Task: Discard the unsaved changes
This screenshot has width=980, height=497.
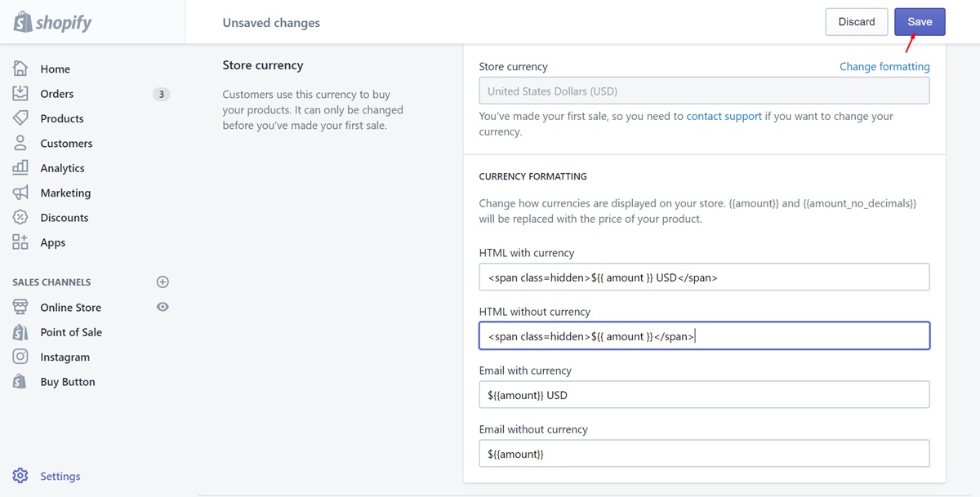Action: click(x=857, y=22)
